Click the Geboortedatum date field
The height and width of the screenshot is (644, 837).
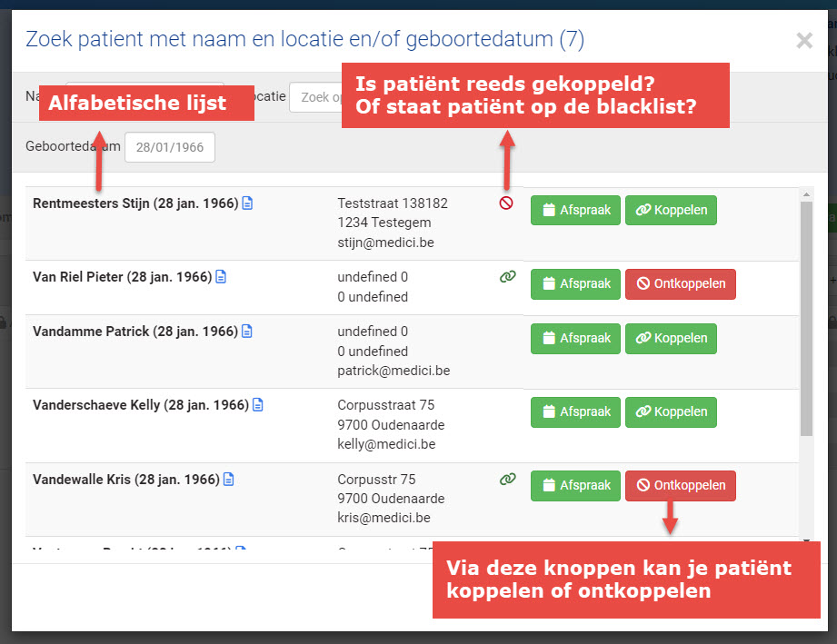tap(170, 148)
